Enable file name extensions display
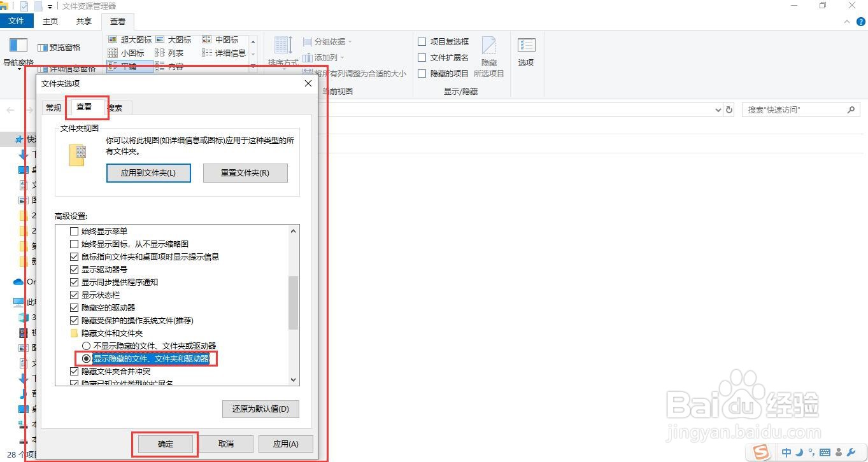 point(422,57)
